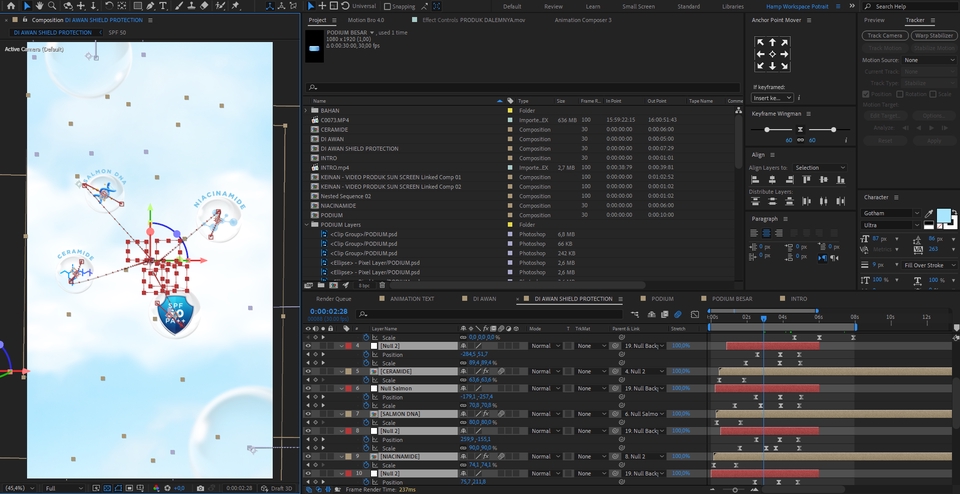Adjust the right Keyframe Wingman slider handle
This screenshot has height=494, width=960.
833,130
